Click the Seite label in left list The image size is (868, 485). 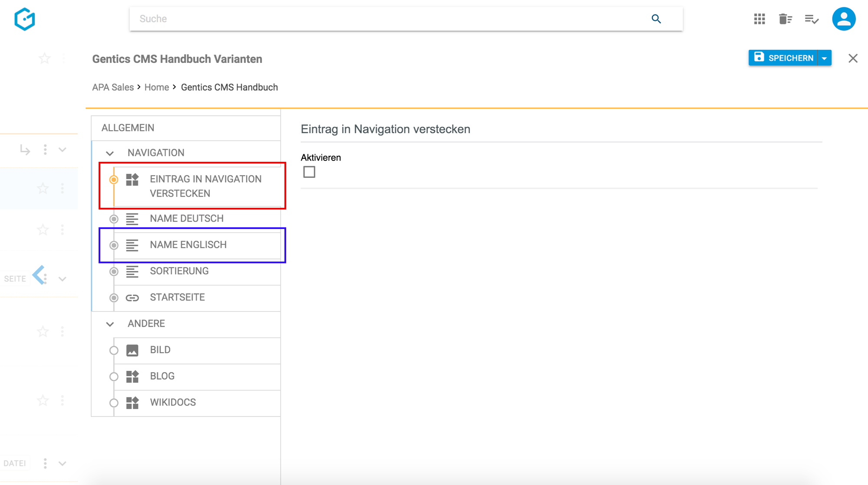coord(15,279)
